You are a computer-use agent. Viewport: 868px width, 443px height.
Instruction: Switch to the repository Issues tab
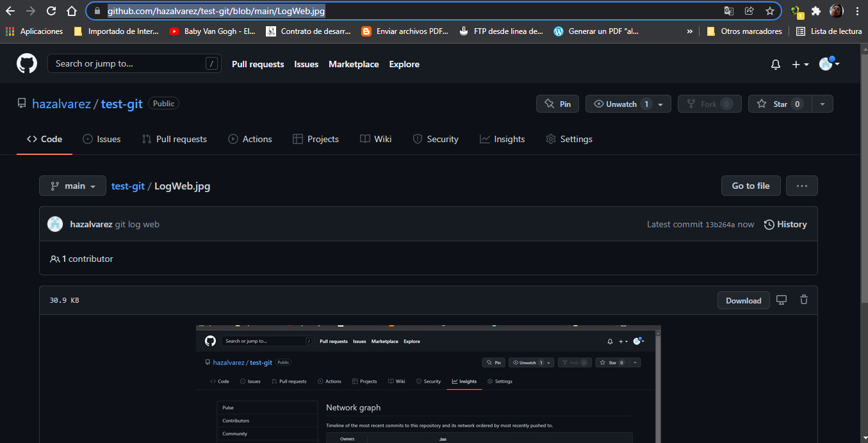pyautogui.click(x=101, y=139)
